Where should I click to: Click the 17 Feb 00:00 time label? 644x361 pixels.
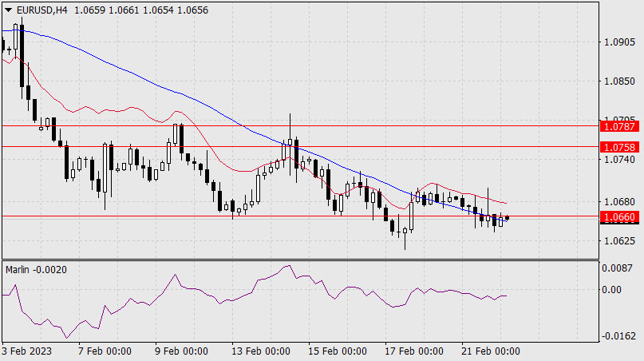pyautogui.click(x=415, y=351)
